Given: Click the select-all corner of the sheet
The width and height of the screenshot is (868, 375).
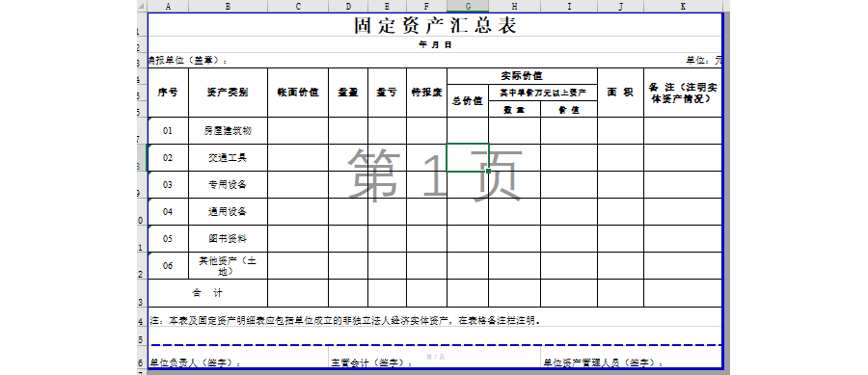Looking at the screenshot, I should (143, 6).
